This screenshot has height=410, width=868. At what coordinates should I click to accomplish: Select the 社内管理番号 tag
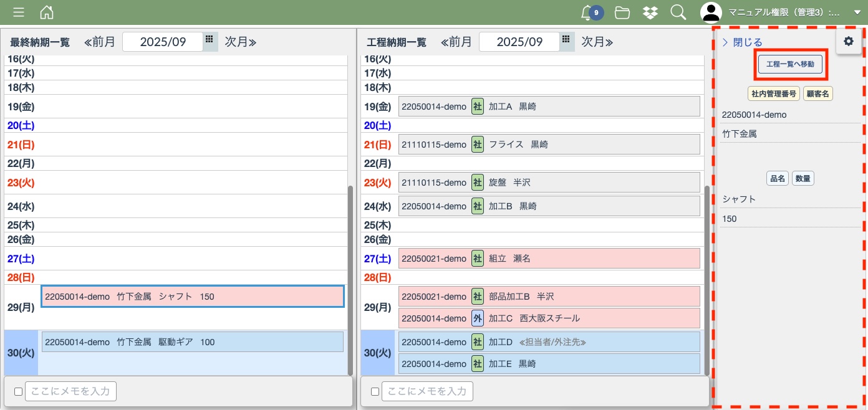773,94
